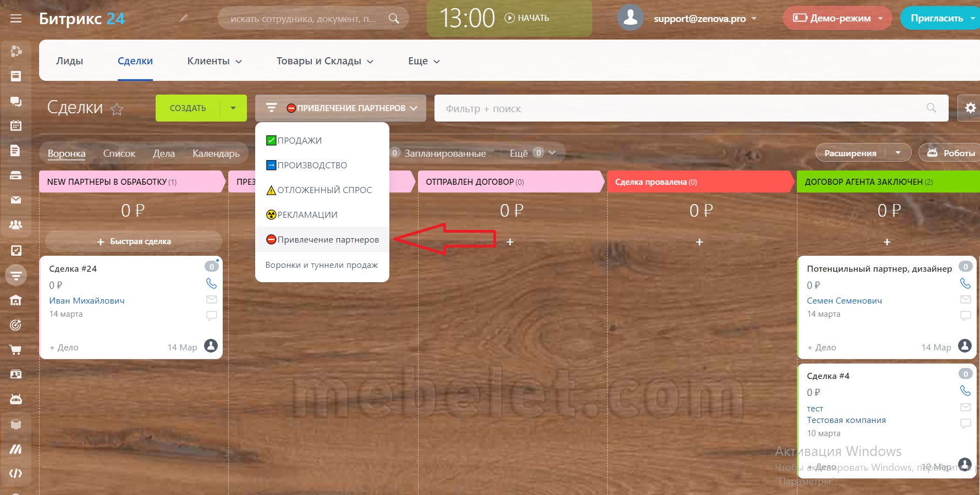Open Воронки и туннели продаж
980x495 pixels.
click(322, 265)
